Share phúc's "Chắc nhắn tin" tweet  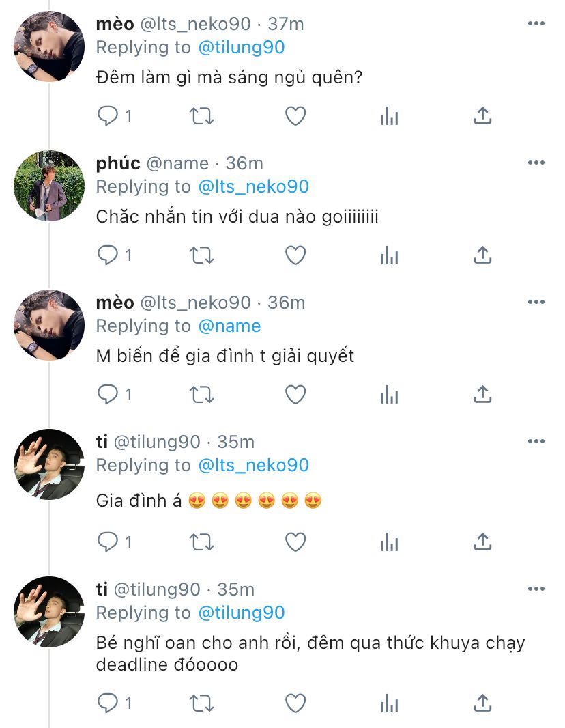point(482,255)
